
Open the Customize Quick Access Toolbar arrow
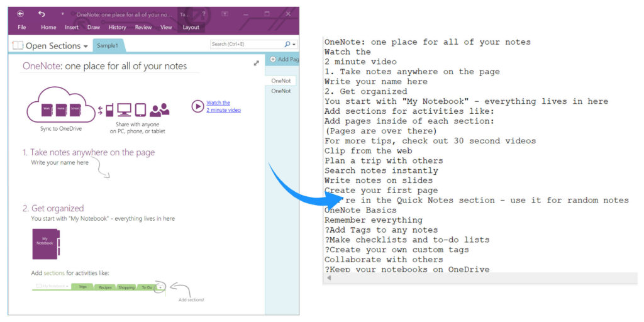click(62, 14)
